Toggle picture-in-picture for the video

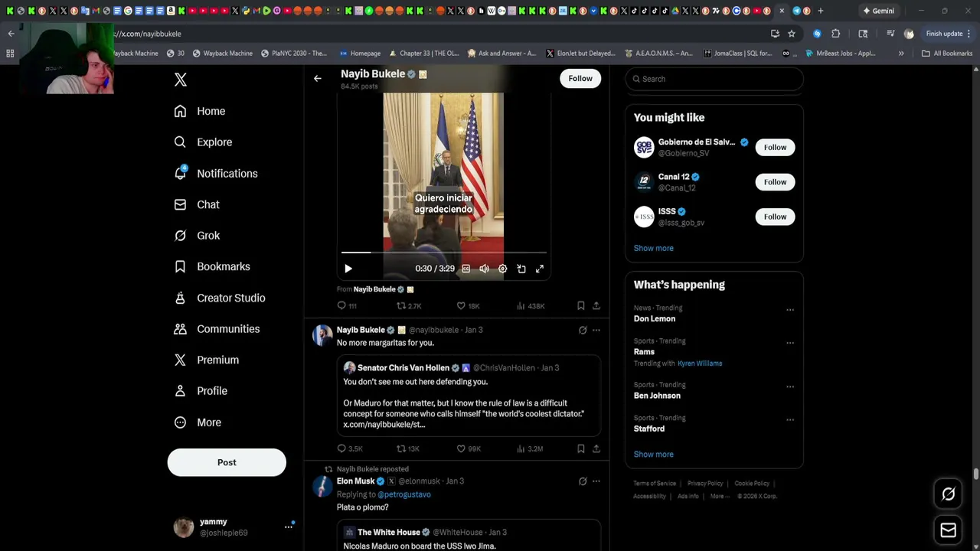(x=521, y=269)
